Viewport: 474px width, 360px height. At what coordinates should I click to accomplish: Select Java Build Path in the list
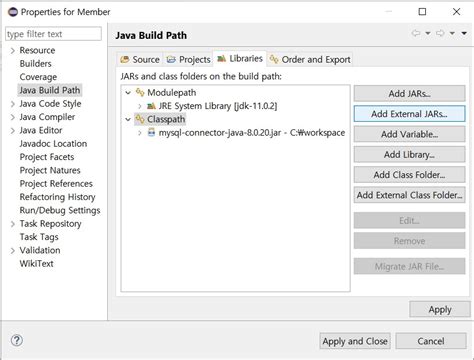click(x=50, y=90)
